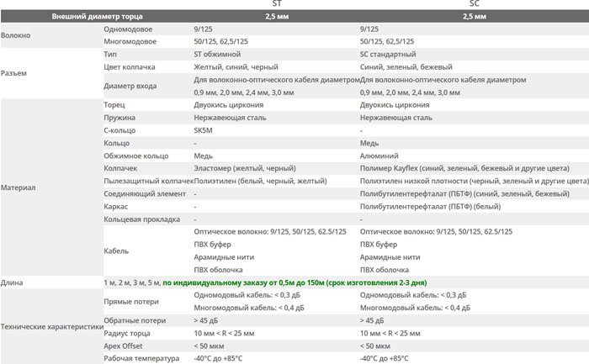Image resolution: width=589 pixels, height=364 pixels.
Task: Click the 'Технические характеристики' group label
Action: pos(52,326)
